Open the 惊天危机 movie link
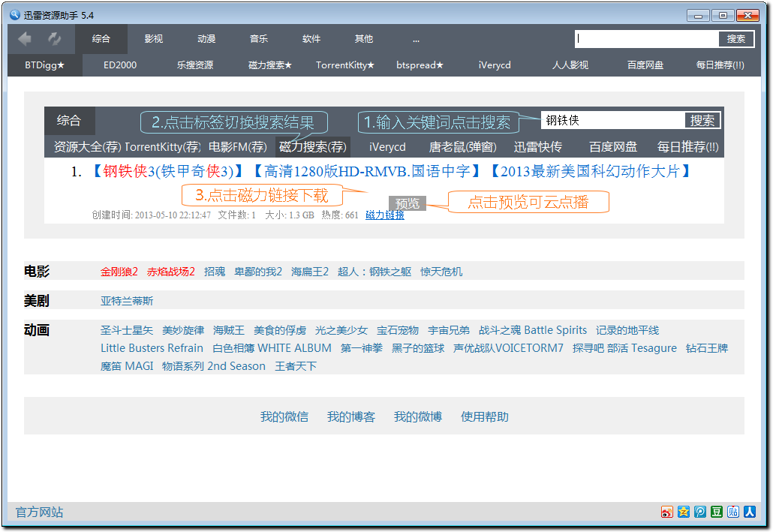This screenshot has height=532, width=773. tap(441, 272)
